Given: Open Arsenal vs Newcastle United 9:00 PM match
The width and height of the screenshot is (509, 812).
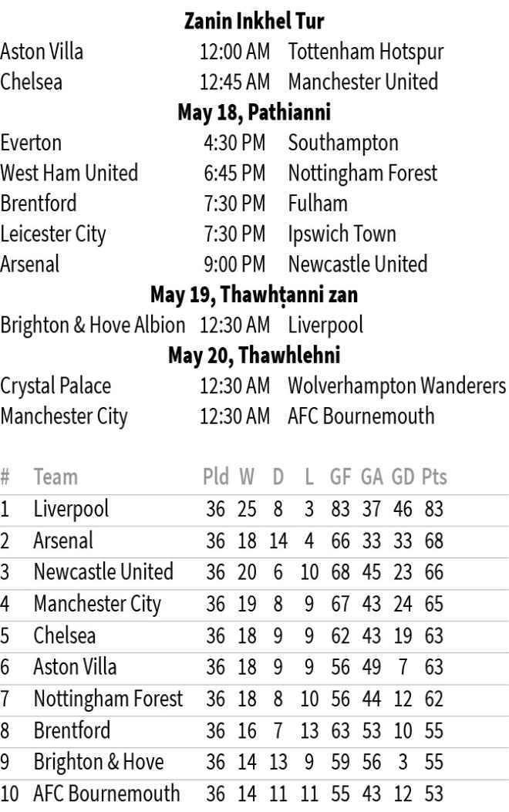Looking at the screenshot, I should 254,264.
